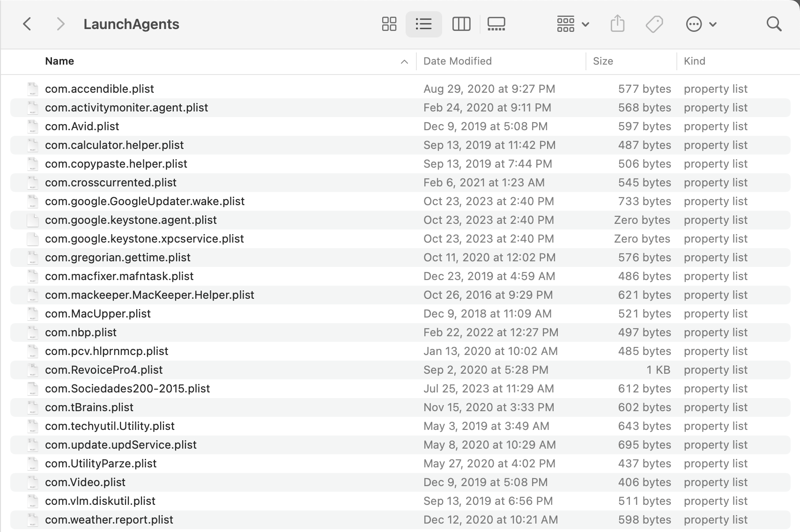Select file name com.accendible.plist
Viewport: 800px width, 532px height.
[100, 89]
